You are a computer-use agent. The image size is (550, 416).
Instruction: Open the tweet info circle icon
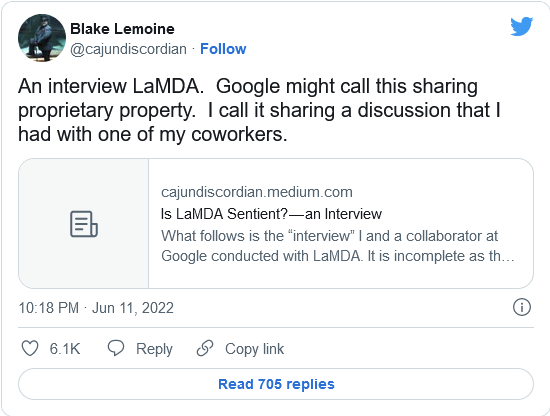point(522,307)
